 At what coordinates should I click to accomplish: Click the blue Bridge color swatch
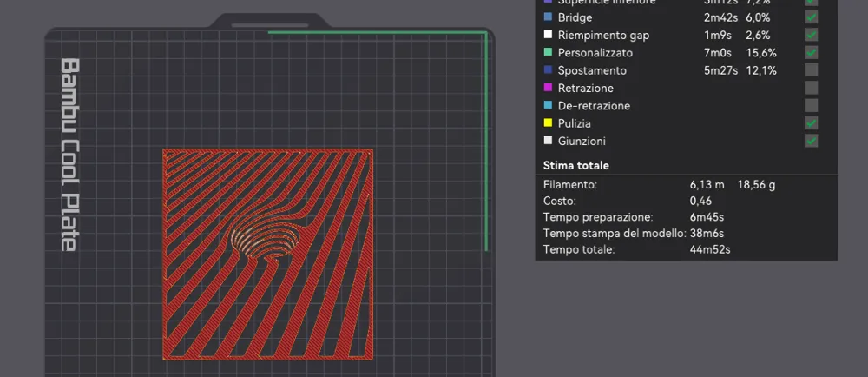[548, 17]
